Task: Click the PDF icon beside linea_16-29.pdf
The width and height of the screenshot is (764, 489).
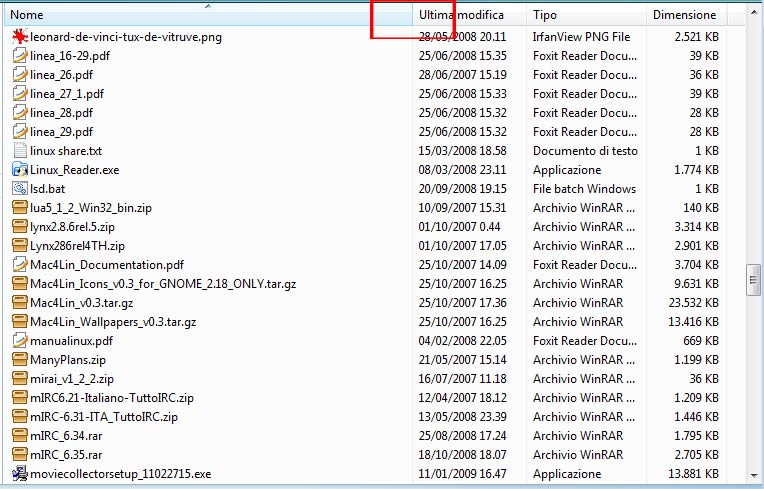Action: [20, 56]
